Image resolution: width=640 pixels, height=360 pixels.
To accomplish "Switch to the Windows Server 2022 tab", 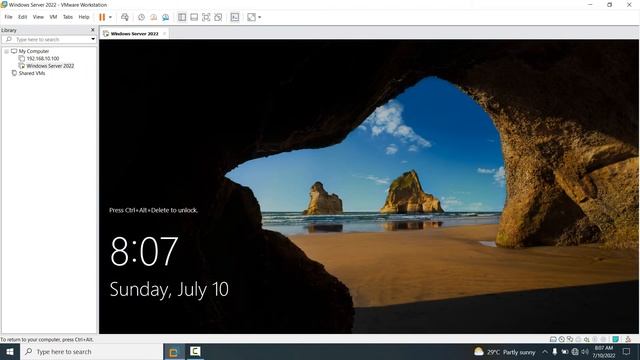I will pyautogui.click(x=134, y=34).
